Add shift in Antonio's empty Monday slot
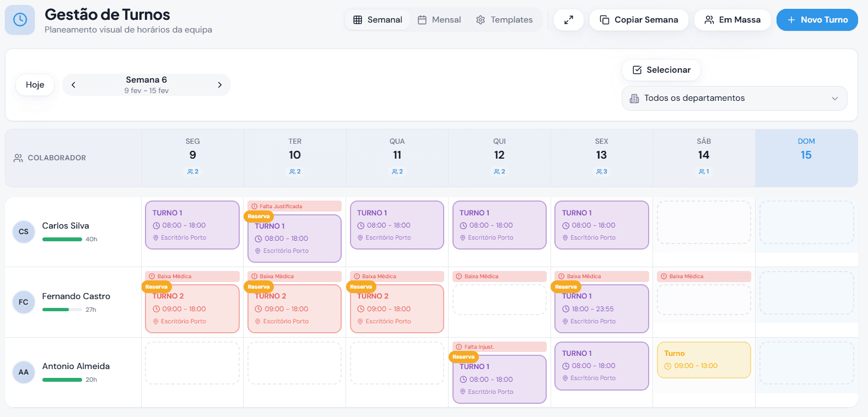 pos(192,363)
